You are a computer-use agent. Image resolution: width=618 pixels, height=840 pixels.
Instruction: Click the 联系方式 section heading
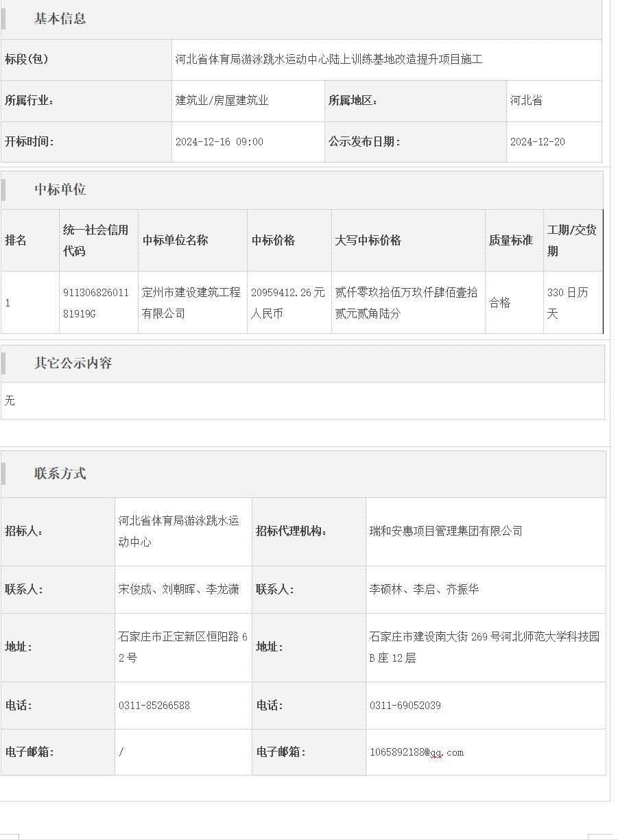pyautogui.click(x=60, y=474)
